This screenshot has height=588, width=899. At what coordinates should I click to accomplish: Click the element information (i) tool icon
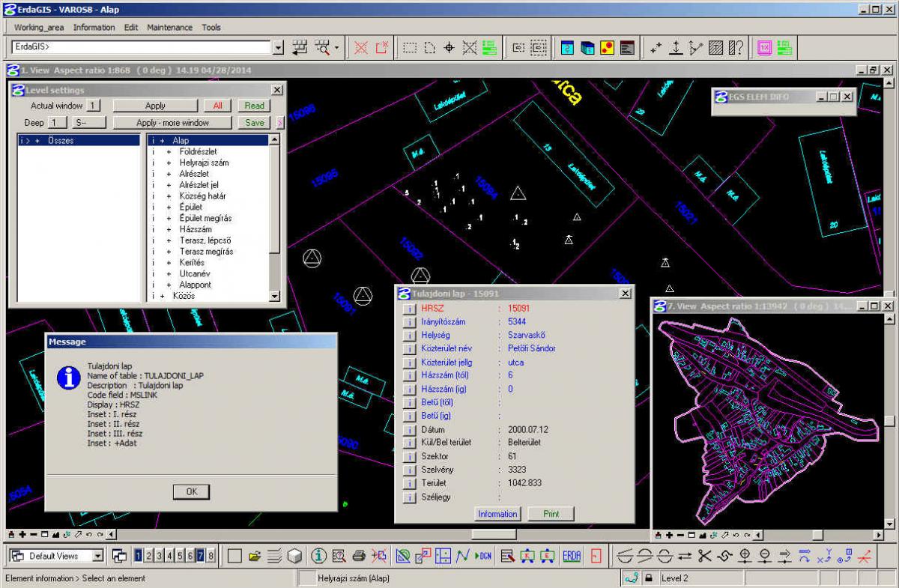point(318,556)
